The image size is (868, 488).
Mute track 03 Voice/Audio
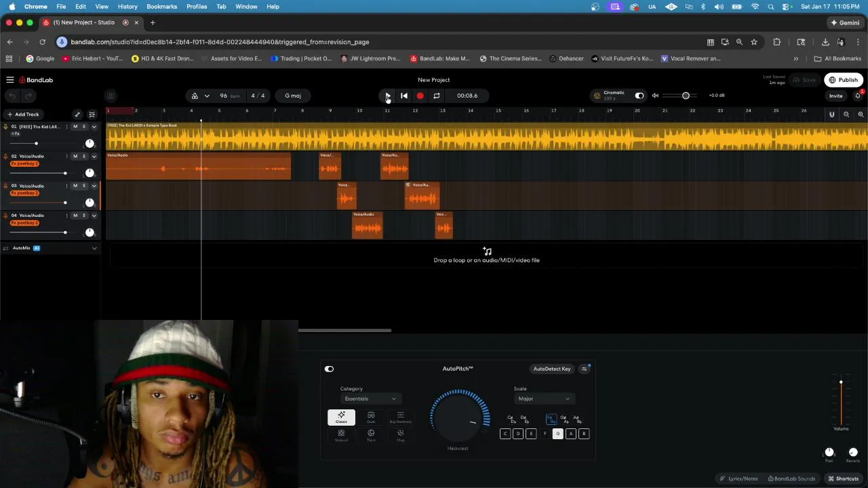(x=75, y=186)
